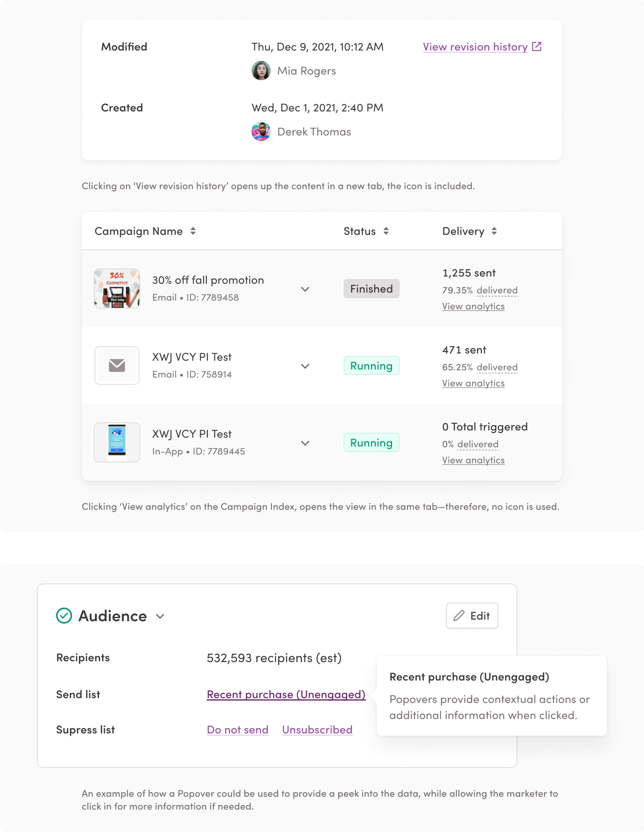Expand the XWJ VCY PI Test email row
Screen dimensions: 644x832
(x=305, y=366)
